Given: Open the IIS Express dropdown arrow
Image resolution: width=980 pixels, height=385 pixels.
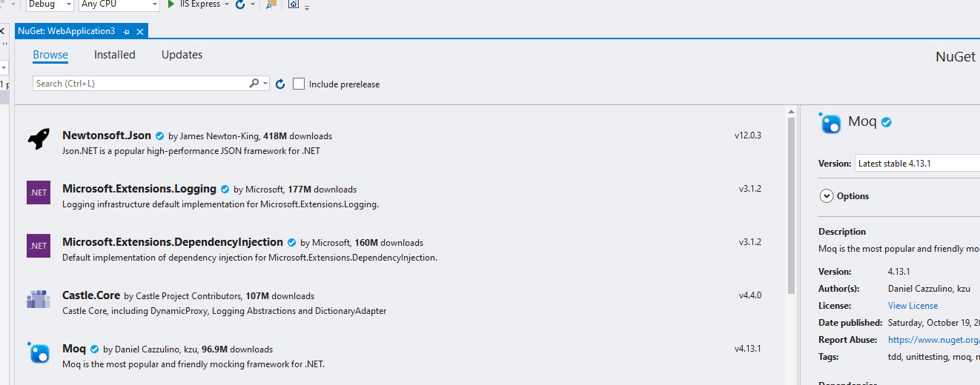Looking at the screenshot, I should pos(227,4).
